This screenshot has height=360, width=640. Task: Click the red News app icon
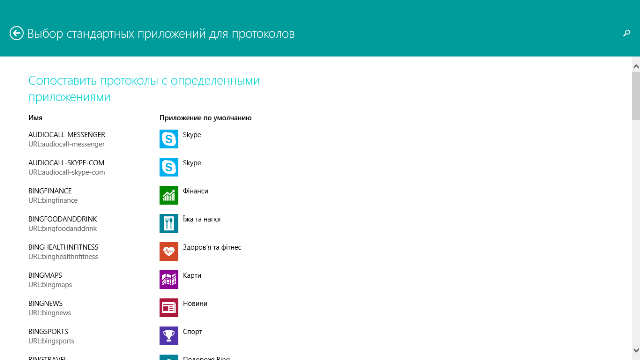[169, 308]
